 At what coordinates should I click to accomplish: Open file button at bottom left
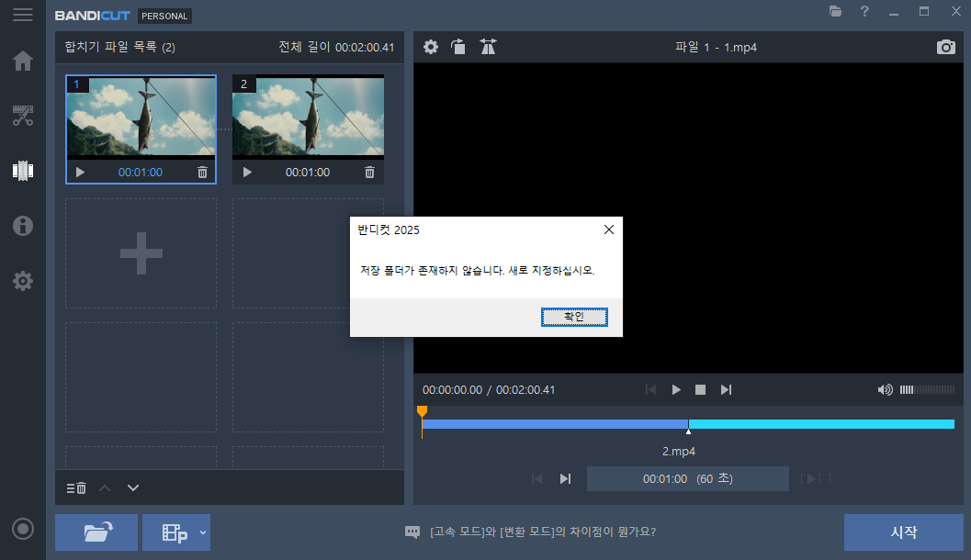pos(96,532)
